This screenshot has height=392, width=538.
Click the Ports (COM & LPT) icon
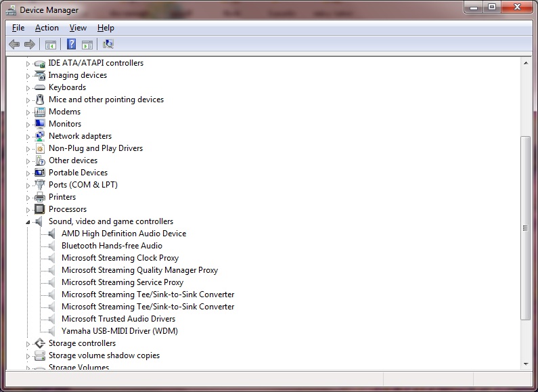(x=40, y=185)
